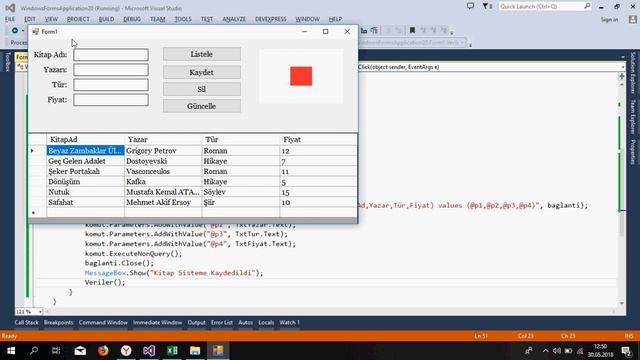Switch to Visual Studio taskbar icon

click(149, 351)
